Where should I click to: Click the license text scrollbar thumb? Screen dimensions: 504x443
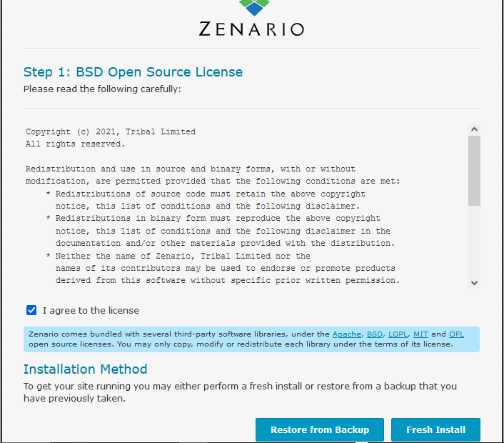point(474,170)
